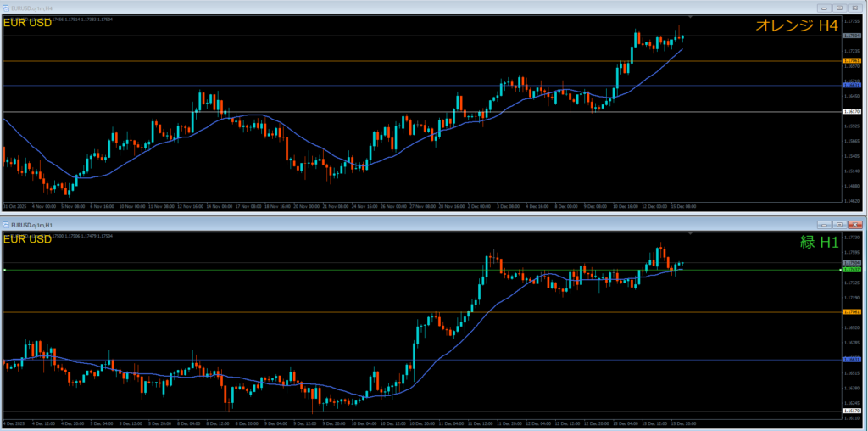The height and width of the screenshot is (431, 868).
Task: Click the chart shift triangle on H1 chart
Action: point(691,233)
